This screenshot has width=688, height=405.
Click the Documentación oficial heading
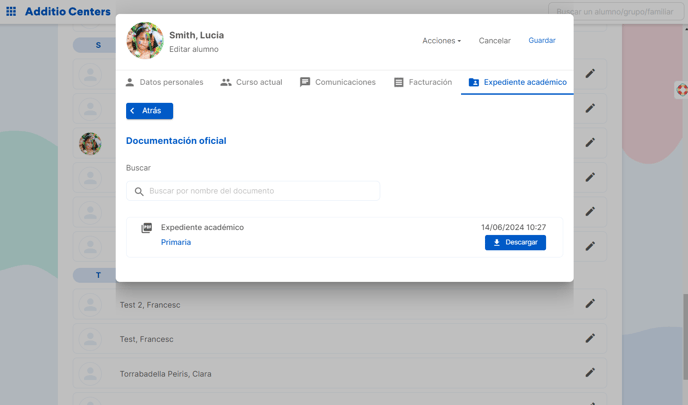point(176,141)
